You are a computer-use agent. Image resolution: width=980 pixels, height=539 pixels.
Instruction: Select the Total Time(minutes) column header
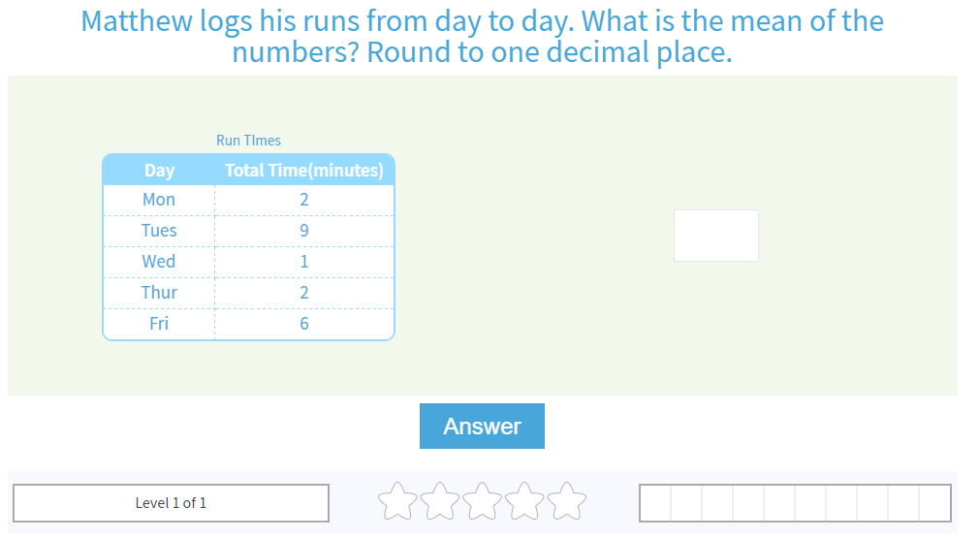[304, 171]
